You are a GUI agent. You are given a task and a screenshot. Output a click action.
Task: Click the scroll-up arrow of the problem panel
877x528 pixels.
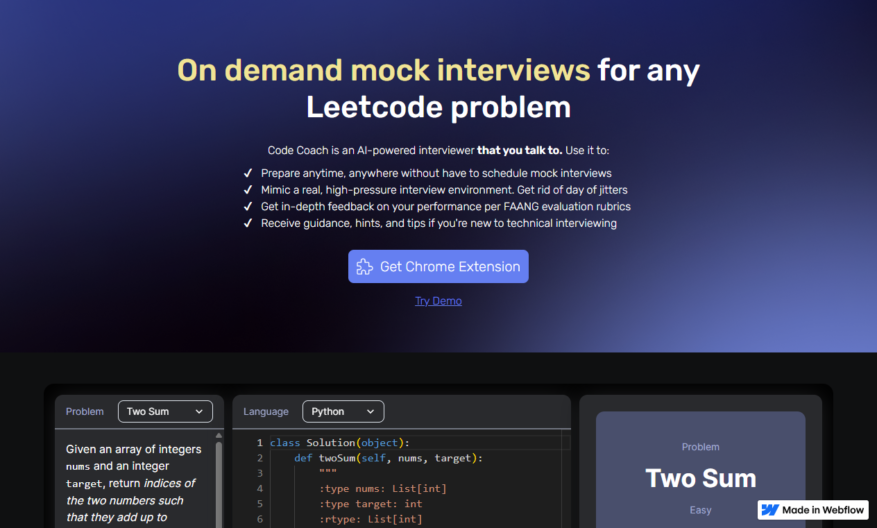(x=219, y=435)
